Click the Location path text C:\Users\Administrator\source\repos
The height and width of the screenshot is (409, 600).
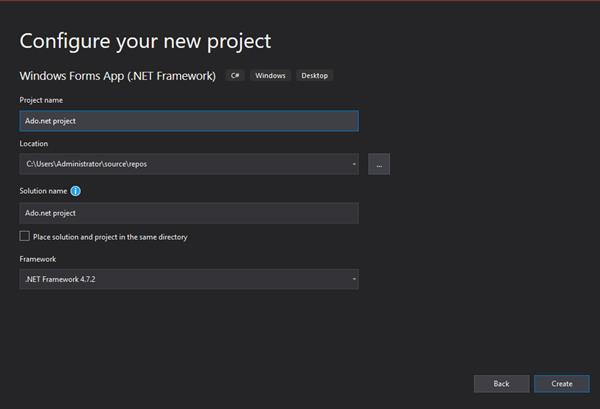pos(87,164)
